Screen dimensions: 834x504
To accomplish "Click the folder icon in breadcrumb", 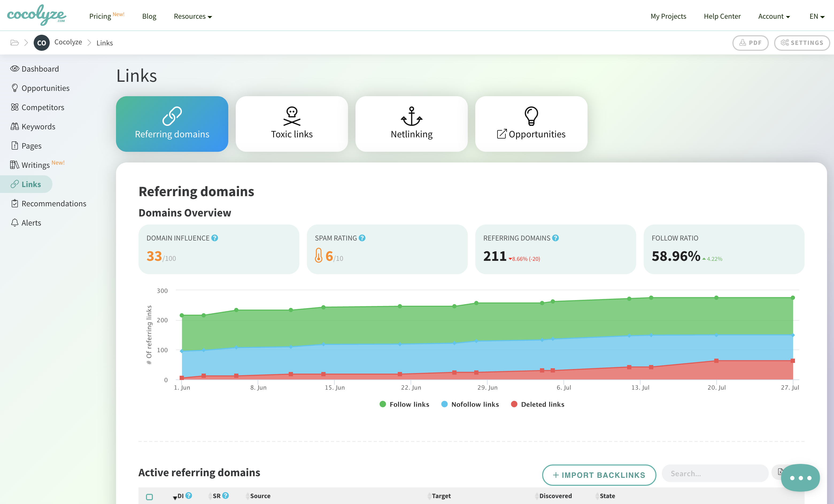I will (14, 43).
